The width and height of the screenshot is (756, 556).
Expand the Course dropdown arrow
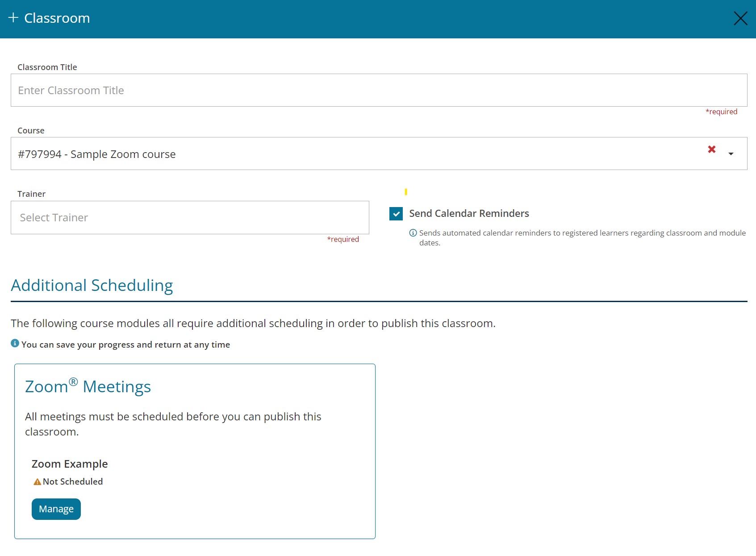pos(731,154)
